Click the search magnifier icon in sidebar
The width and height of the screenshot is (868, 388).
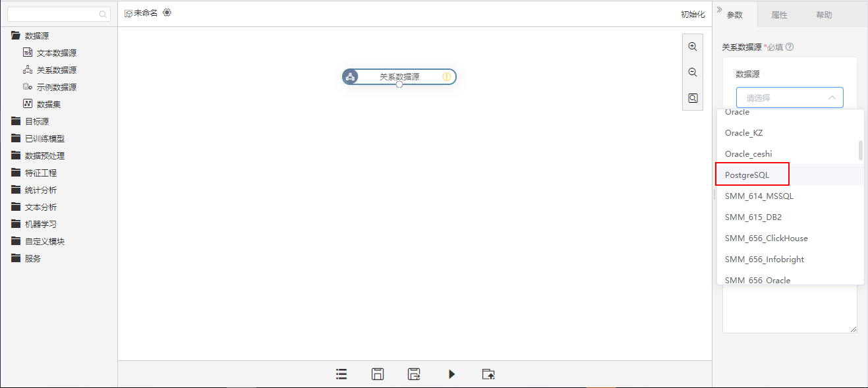pos(103,14)
